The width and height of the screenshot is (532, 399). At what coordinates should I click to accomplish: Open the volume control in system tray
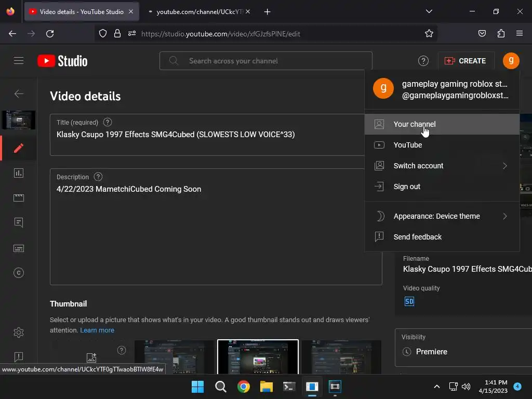click(x=466, y=387)
